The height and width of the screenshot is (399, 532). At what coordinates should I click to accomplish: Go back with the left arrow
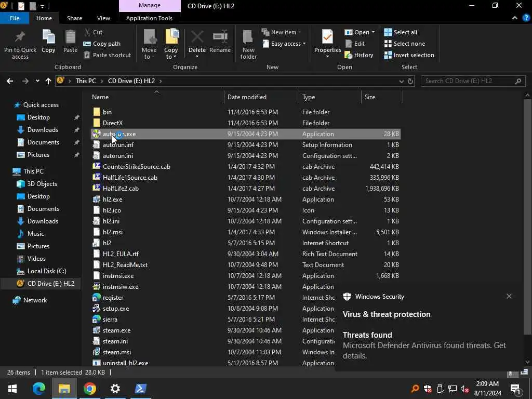10,81
